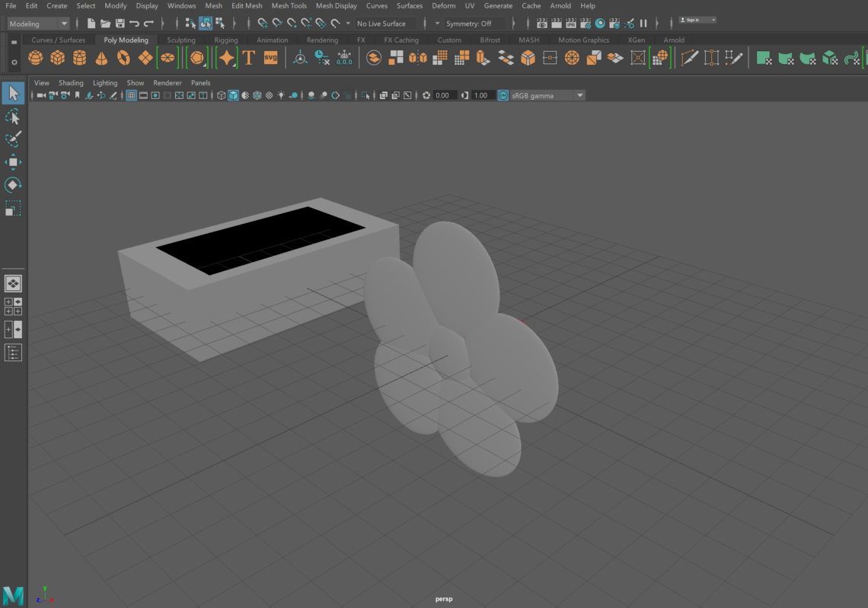The height and width of the screenshot is (608, 868).
Task: Toggle select by hierarchy mode
Action: point(190,24)
